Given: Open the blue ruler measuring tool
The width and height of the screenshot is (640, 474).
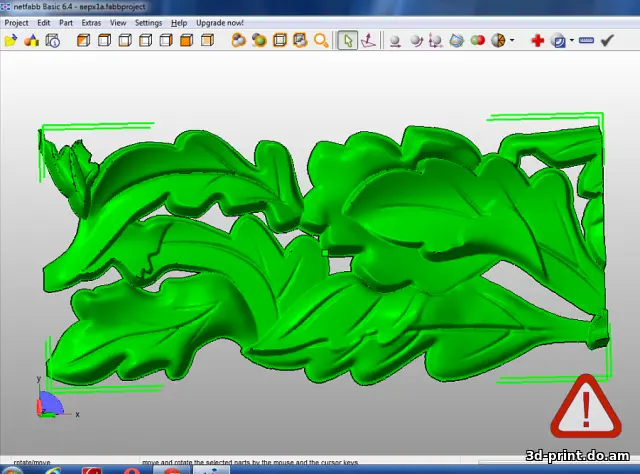Looking at the screenshot, I should coord(586,40).
